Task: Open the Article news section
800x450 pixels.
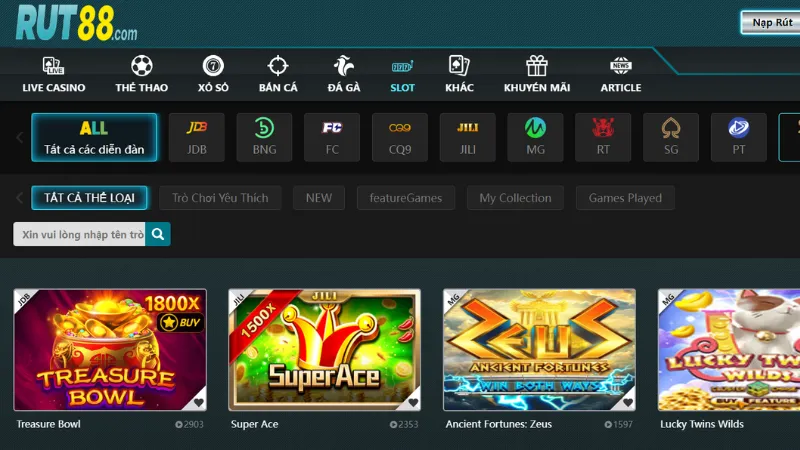Action: coord(621,75)
